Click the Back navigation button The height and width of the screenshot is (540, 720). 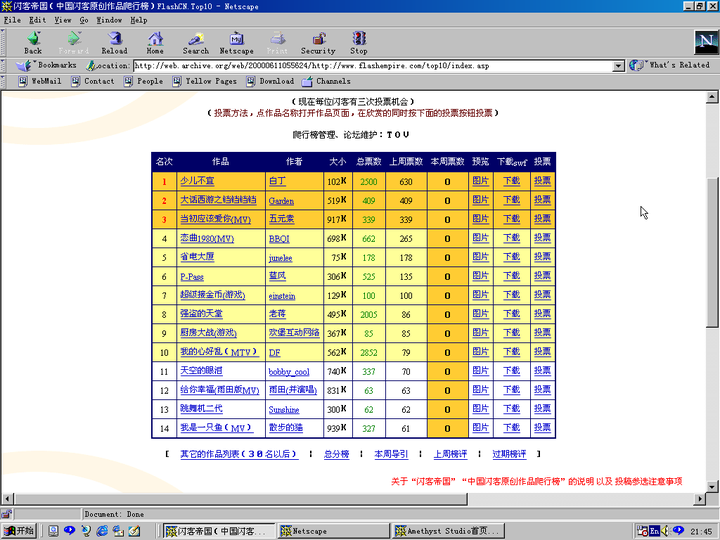(33, 42)
